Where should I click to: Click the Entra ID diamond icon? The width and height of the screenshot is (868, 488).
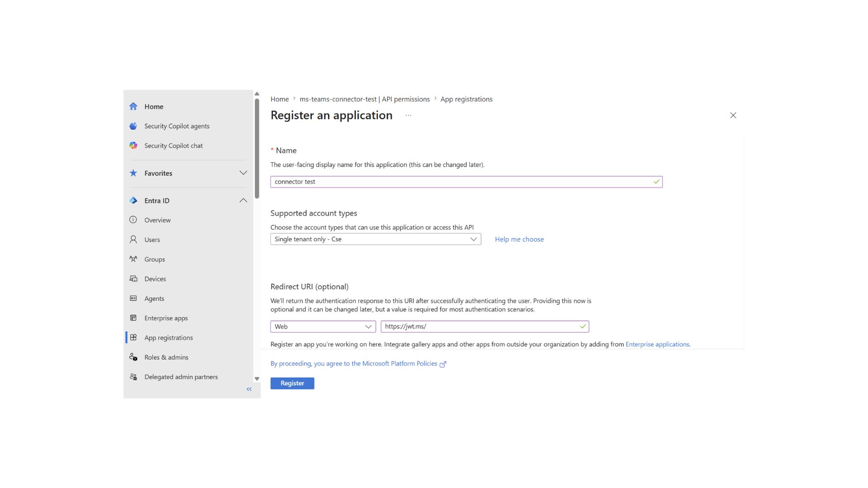[133, 201]
